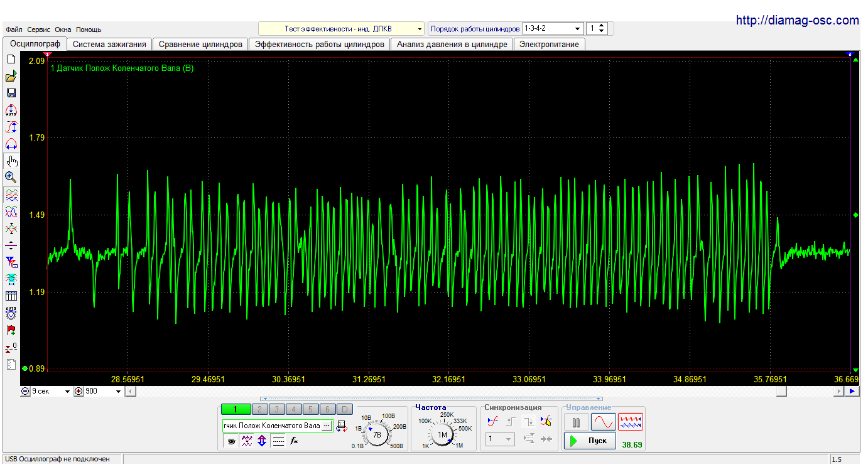Switch to the Эффективность работы цилиндров tab
Image resolution: width=868 pixels, height=467 pixels.
pyautogui.click(x=320, y=45)
